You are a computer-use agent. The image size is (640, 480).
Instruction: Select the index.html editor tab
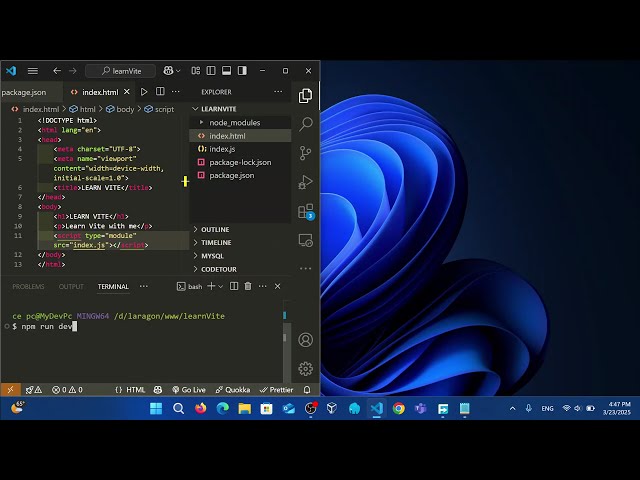(x=100, y=92)
